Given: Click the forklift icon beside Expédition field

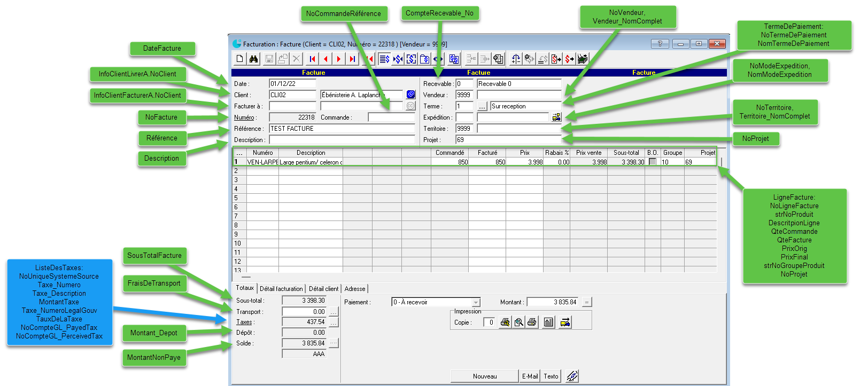Looking at the screenshot, I should (556, 117).
